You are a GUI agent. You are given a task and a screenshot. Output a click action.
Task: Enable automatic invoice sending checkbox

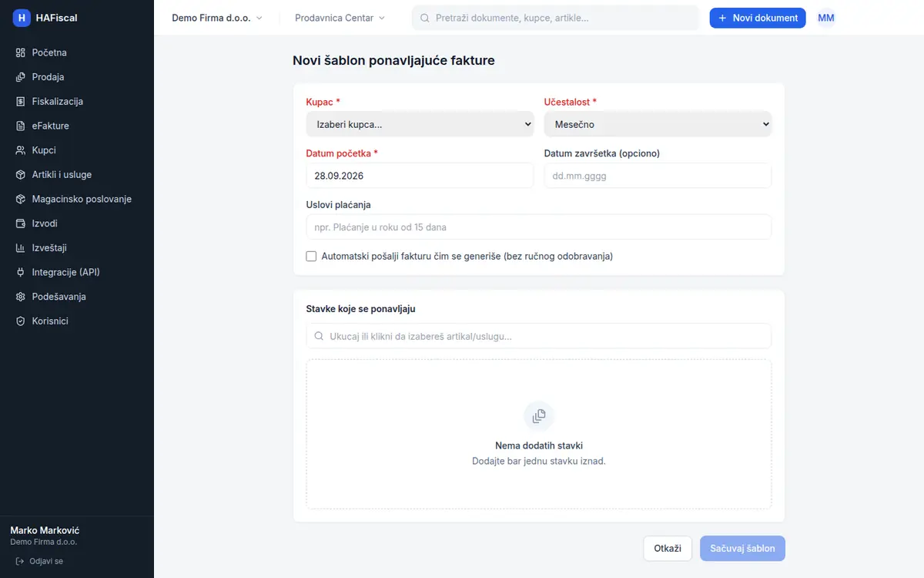click(311, 256)
